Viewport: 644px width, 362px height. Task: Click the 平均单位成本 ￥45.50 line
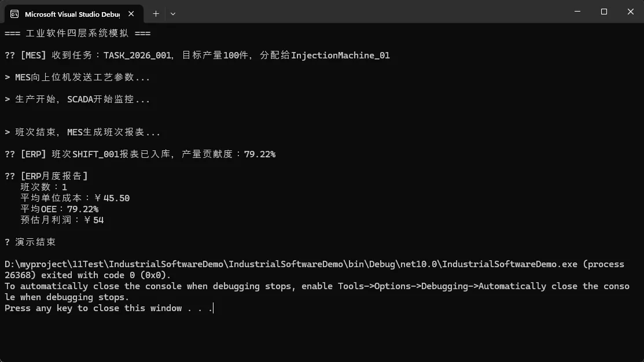tap(75, 198)
